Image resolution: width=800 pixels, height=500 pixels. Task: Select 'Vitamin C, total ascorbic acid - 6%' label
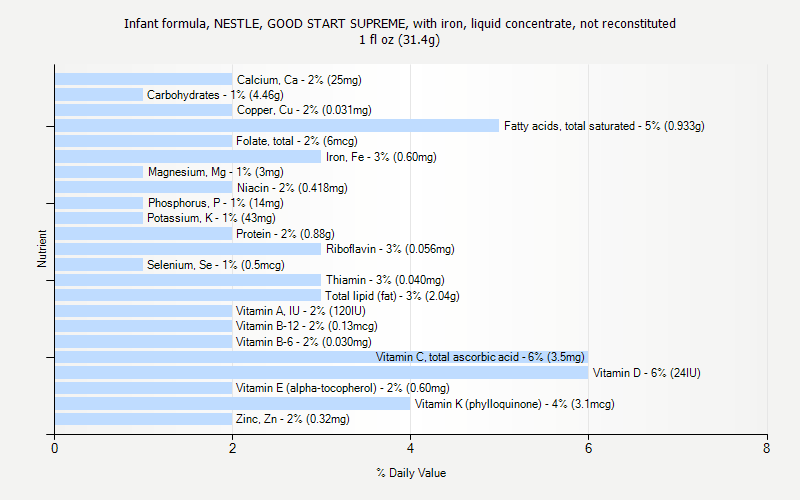tap(480, 357)
